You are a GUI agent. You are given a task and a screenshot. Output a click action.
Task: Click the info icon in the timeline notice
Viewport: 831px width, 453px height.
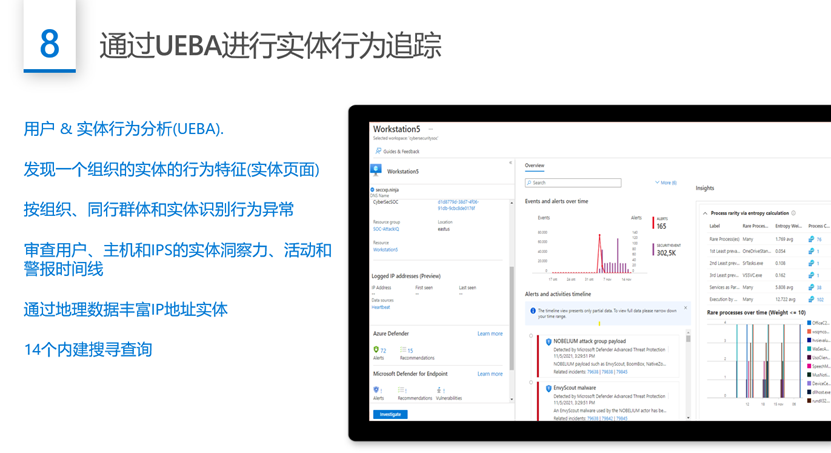tap(533, 311)
